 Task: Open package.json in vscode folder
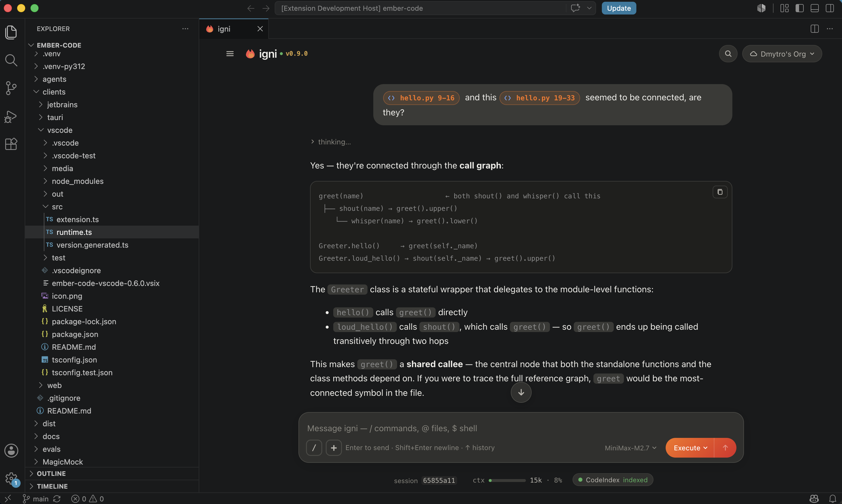tap(112, 335)
